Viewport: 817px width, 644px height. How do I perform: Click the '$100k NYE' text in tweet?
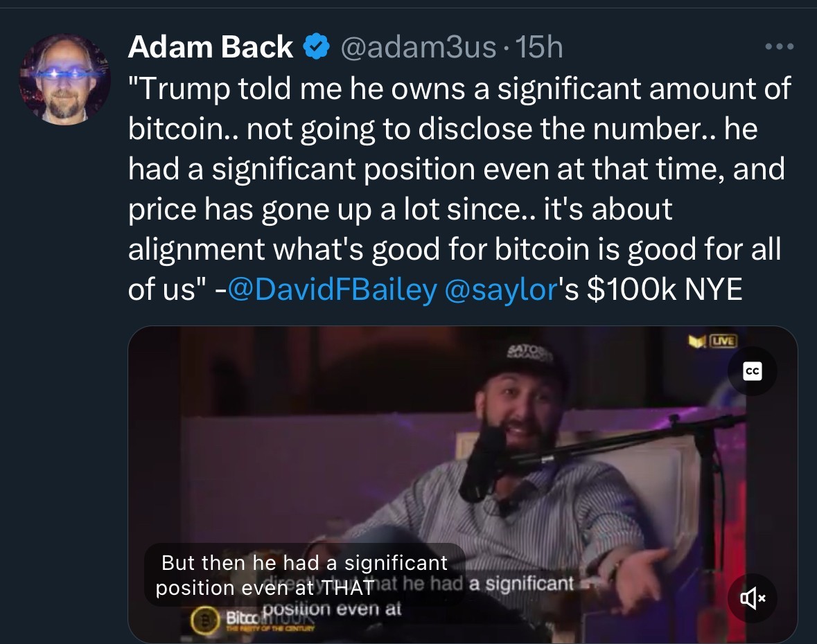664,290
